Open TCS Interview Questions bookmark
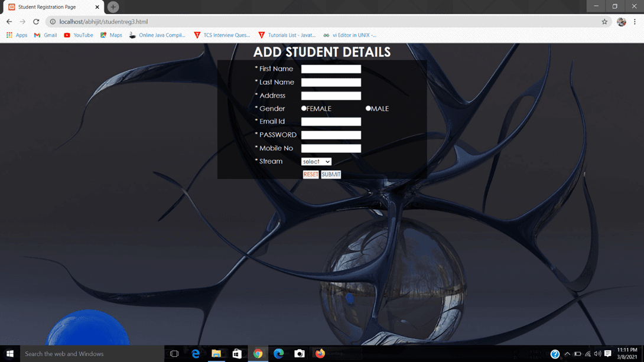This screenshot has height=362, width=644. [222, 35]
